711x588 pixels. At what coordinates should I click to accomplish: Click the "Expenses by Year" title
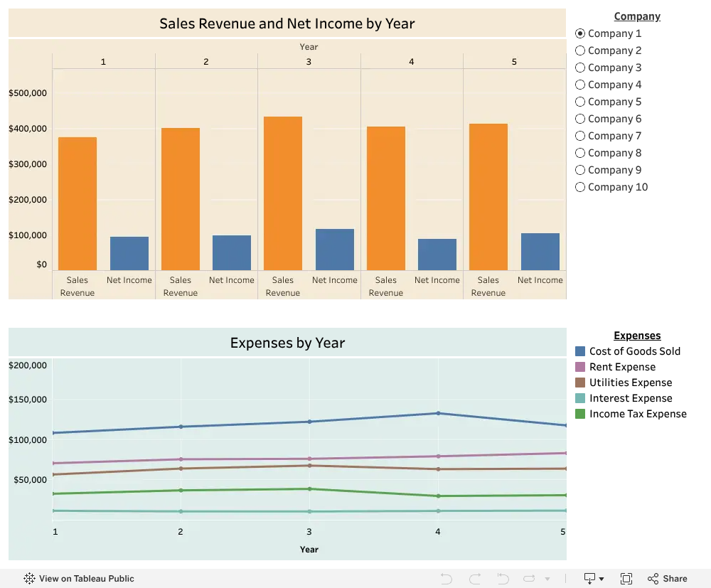(x=287, y=342)
